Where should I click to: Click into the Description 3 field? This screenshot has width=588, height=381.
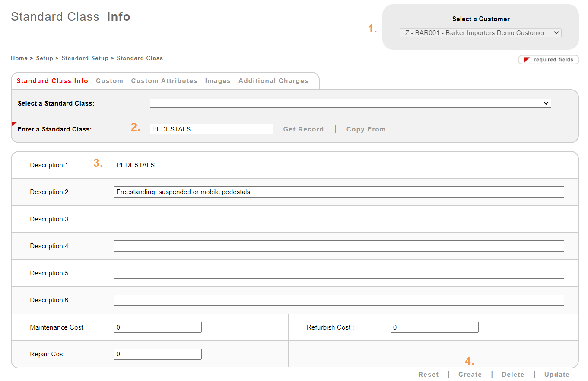click(x=339, y=219)
